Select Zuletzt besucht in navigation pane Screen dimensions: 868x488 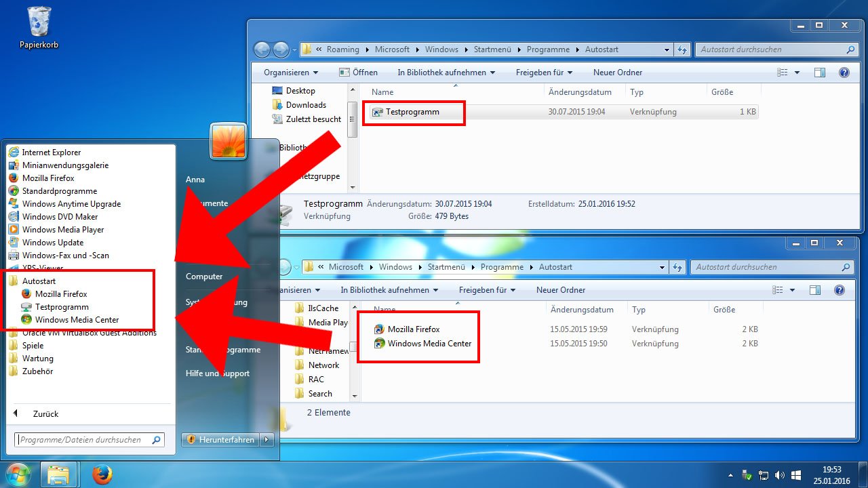coord(307,119)
